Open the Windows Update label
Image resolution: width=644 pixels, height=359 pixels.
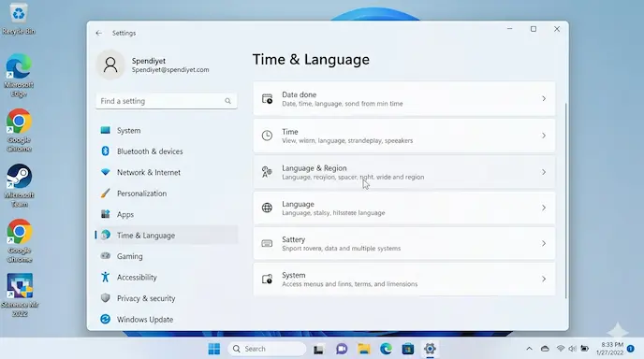coord(145,319)
